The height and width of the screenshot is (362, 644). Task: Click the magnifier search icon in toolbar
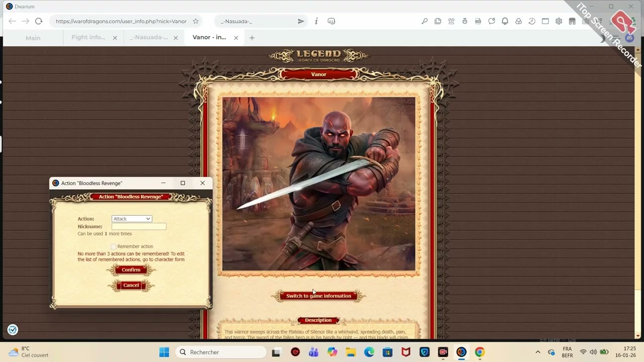click(425, 21)
